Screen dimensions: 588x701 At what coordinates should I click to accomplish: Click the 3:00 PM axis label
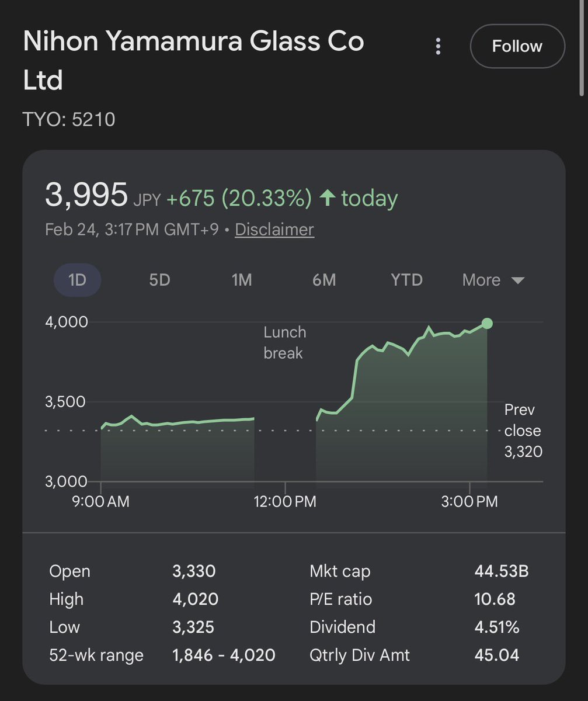(470, 502)
